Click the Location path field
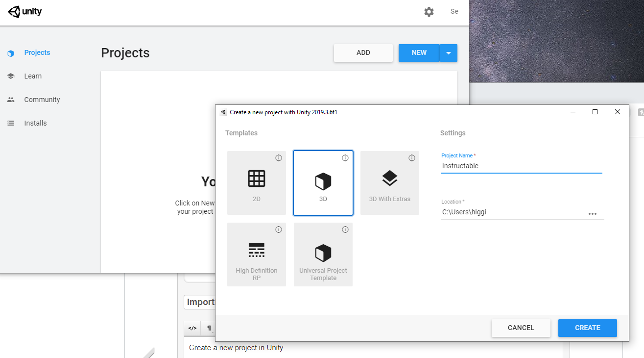Image resolution: width=644 pixels, height=358 pixels. 513,212
